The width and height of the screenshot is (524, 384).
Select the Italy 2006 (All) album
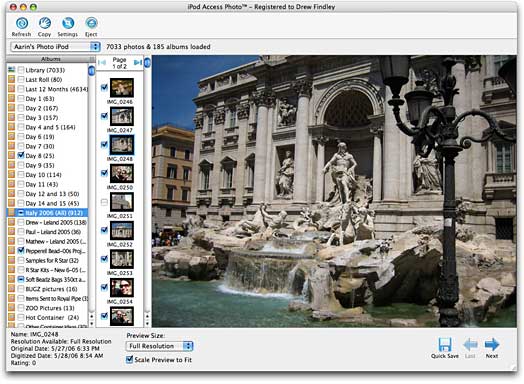47,213
